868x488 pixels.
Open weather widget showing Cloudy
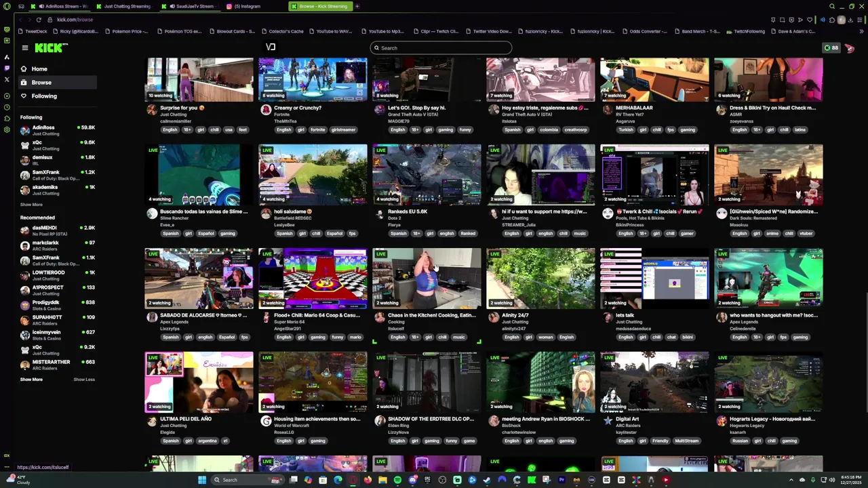(19, 480)
